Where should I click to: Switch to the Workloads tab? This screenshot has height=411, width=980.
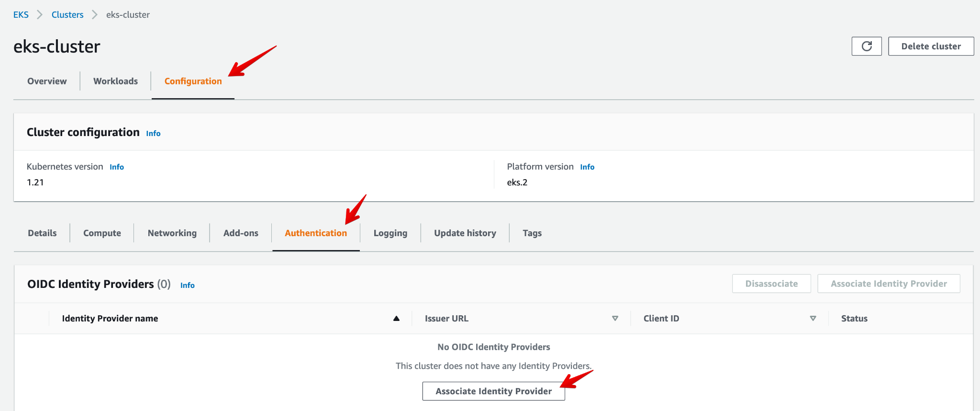coord(115,81)
